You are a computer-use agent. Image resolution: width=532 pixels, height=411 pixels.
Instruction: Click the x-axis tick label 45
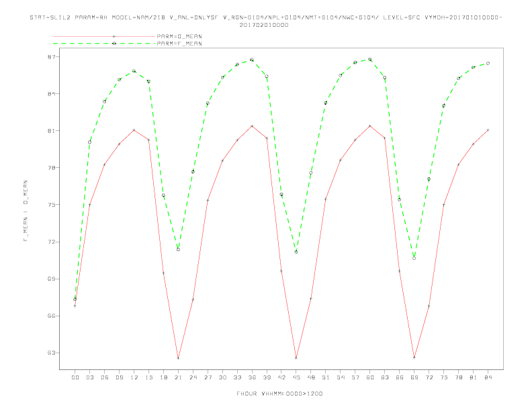tap(296, 377)
